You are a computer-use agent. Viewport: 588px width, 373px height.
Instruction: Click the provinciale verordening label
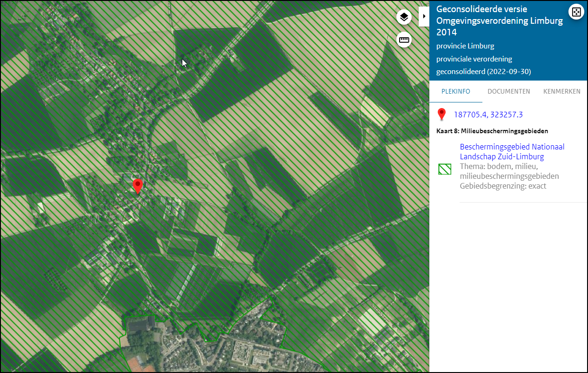tap(474, 59)
